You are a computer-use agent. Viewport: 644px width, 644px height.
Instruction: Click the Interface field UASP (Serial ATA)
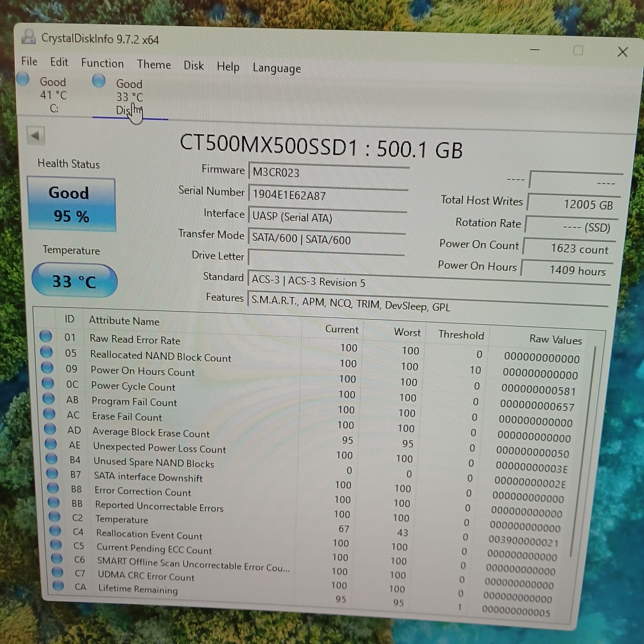[327, 217]
